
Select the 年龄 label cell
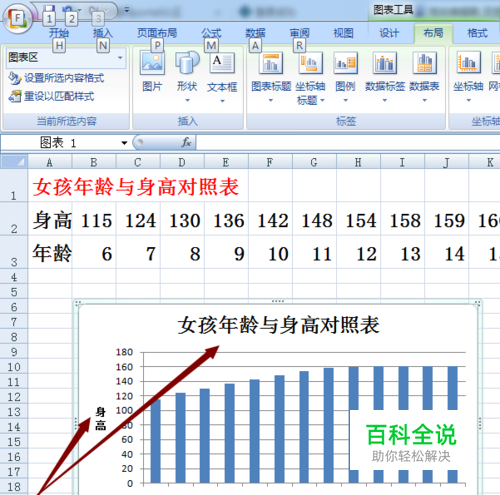[x=50, y=252]
